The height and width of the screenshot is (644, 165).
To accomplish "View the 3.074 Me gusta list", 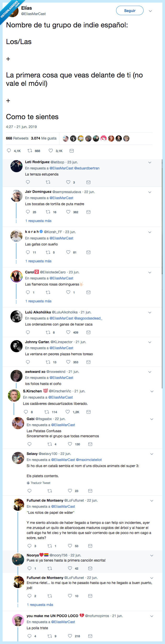I will click(x=44, y=138).
